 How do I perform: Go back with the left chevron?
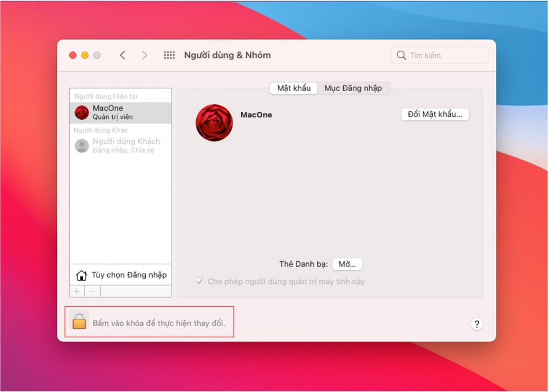coord(123,55)
